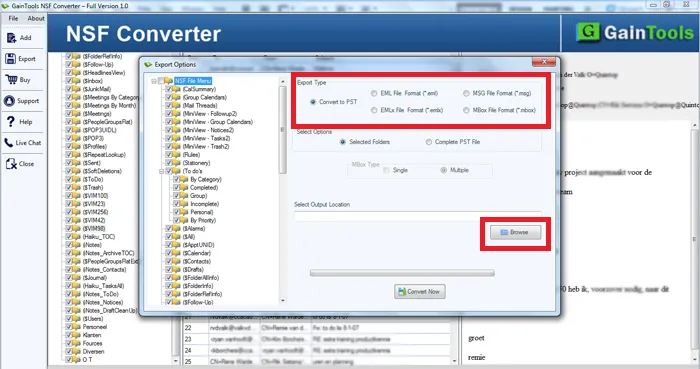Select message row 24 in main list

coord(316,351)
